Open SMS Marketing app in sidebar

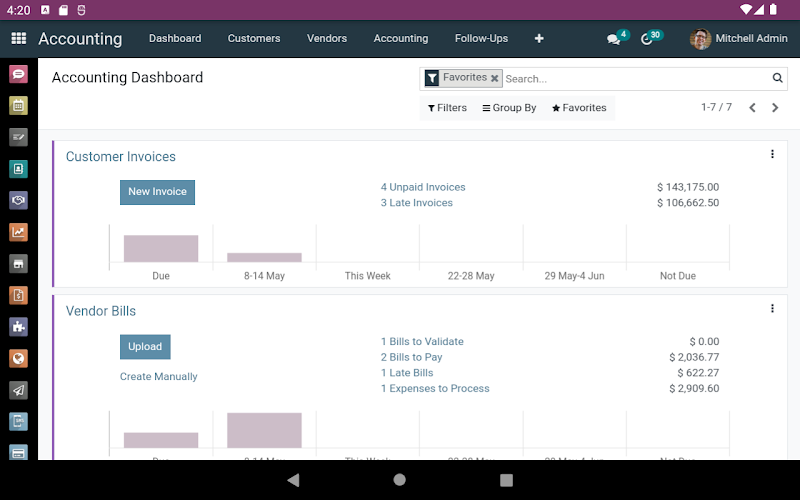pyautogui.click(x=18, y=422)
